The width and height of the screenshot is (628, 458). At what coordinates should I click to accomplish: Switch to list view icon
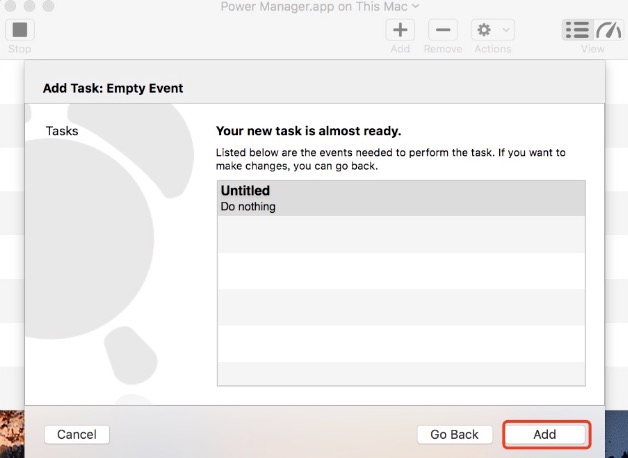(x=576, y=30)
